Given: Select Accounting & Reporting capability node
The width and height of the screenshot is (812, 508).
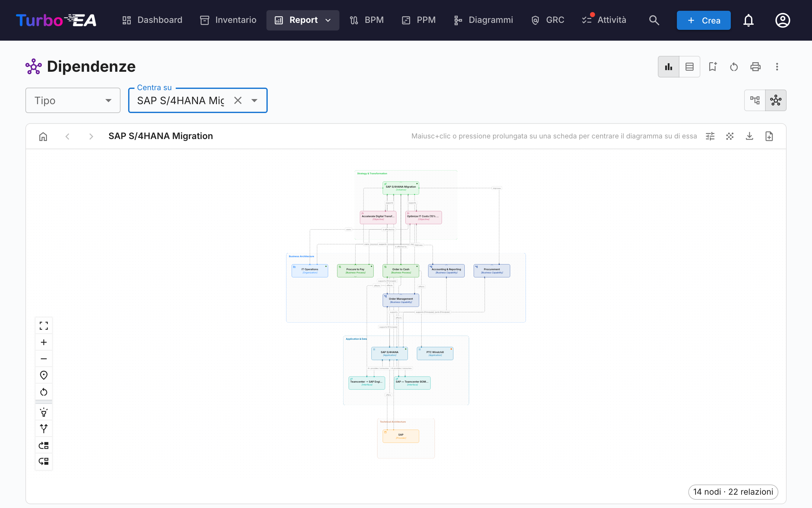Looking at the screenshot, I should pos(446,271).
